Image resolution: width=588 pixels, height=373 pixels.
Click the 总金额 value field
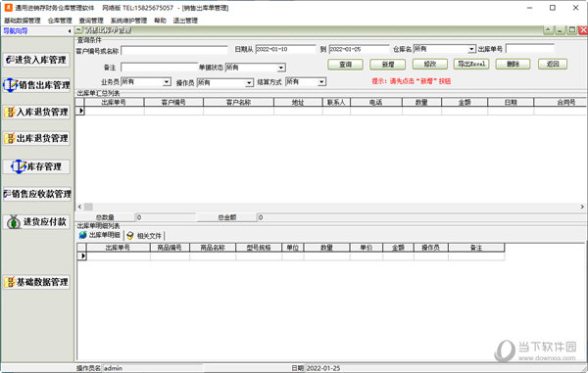pyautogui.click(x=420, y=217)
